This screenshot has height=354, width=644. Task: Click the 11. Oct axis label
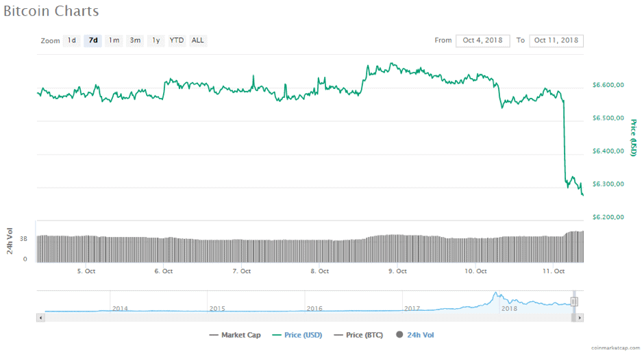click(x=554, y=271)
